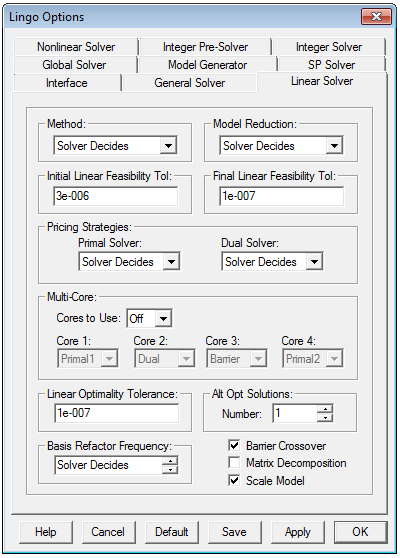This screenshot has height=558, width=400.
Task: Decrease Alt Opt Solutions number
Action: click(x=325, y=417)
